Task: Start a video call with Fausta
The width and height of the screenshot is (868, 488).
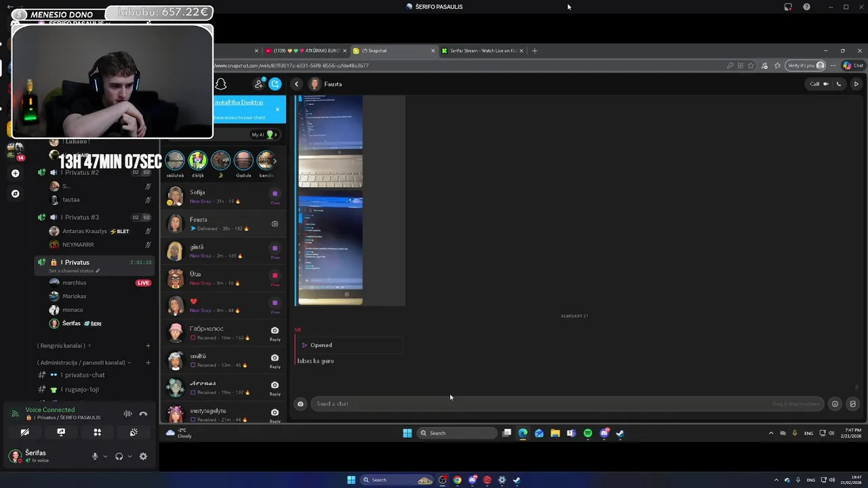Action: (x=825, y=84)
